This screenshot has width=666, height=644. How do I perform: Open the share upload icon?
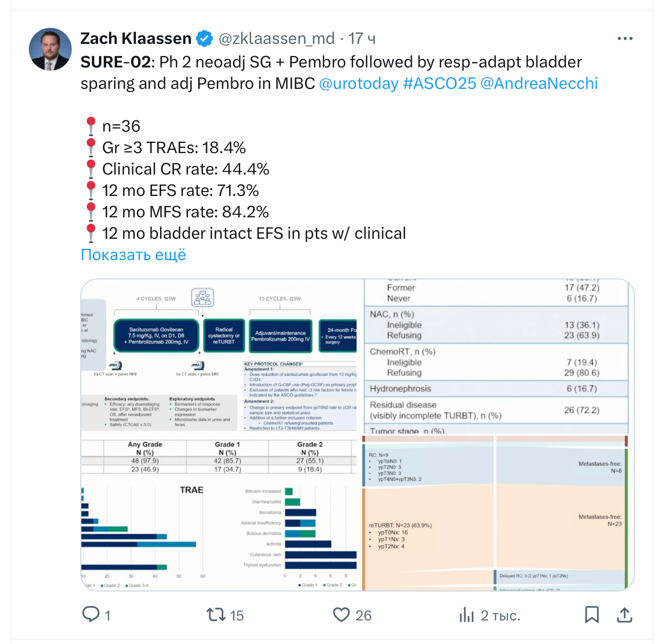624,615
